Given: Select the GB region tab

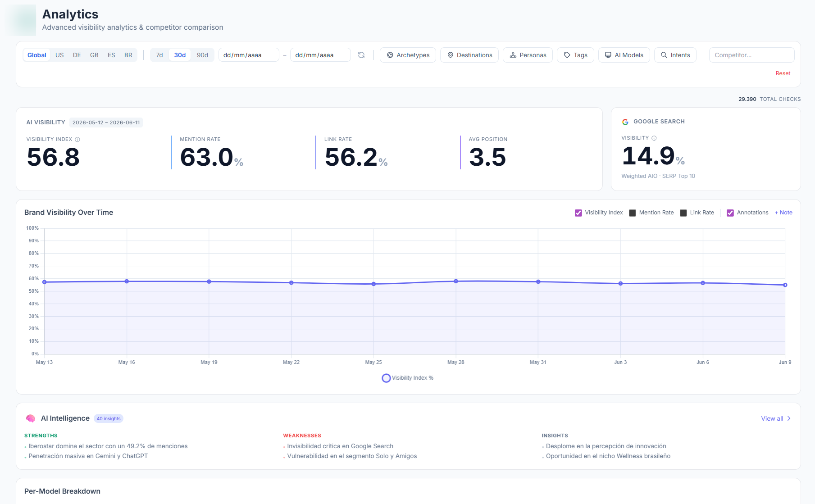Looking at the screenshot, I should pyautogui.click(x=94, y=55).
